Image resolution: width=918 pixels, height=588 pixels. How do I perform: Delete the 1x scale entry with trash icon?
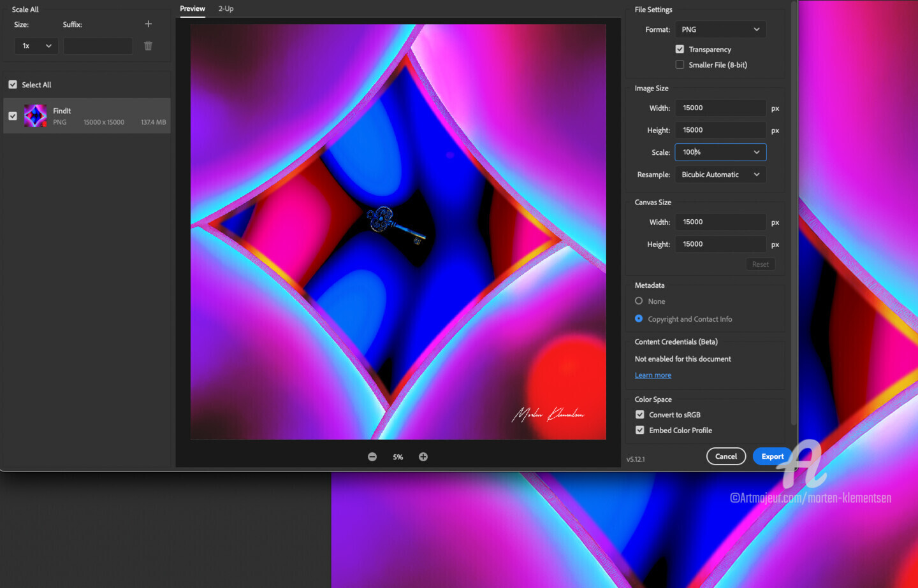pyautogui.click(x=149, y=46)
